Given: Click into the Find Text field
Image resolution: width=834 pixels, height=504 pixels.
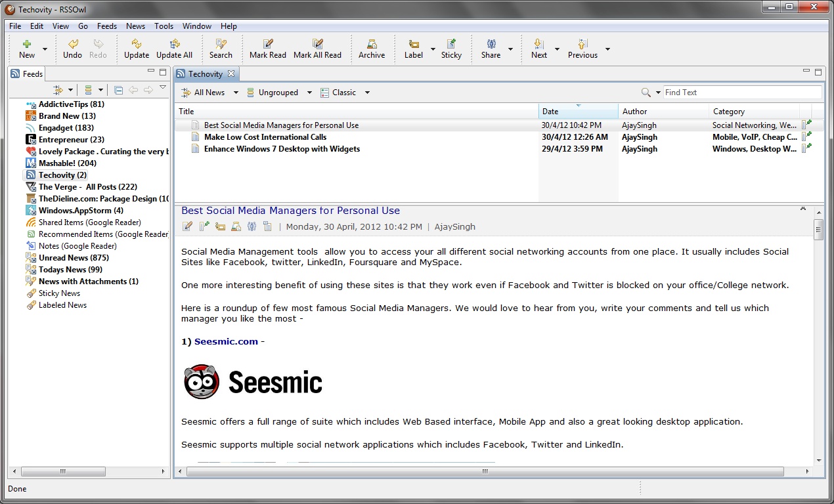Looking at the screenshot, I should click(x=742, y=93).
